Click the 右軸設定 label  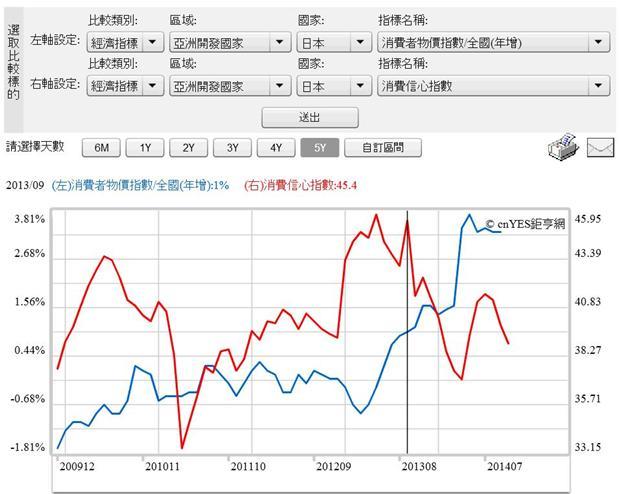(x=55, y=83)
